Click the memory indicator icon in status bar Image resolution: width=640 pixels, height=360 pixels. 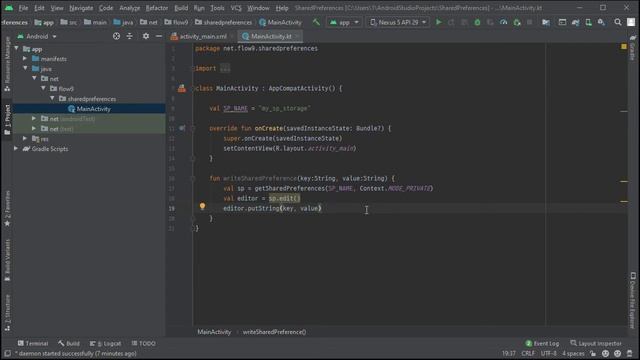(x=630, y=353)
